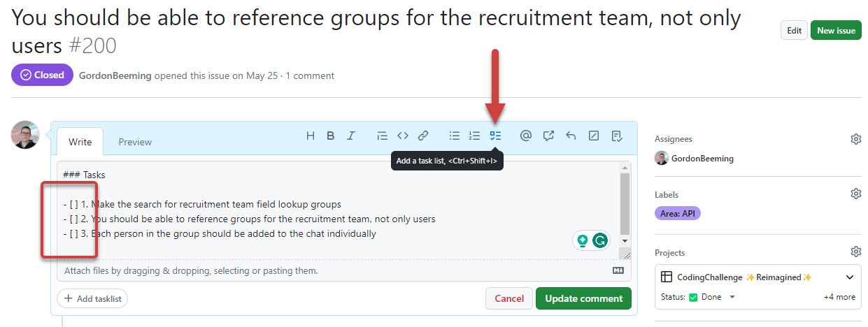Insert a heading with the H icon
Image resolution: width=868 pixels, height=327 pixels.
[311, 136]
